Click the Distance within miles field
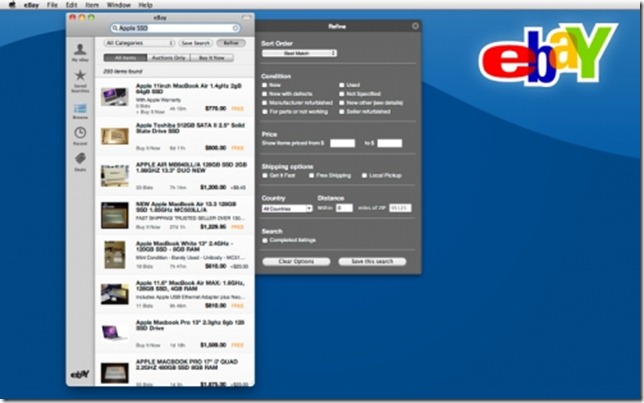This screenshot has width=644, height=403. [x=344, y=208]
